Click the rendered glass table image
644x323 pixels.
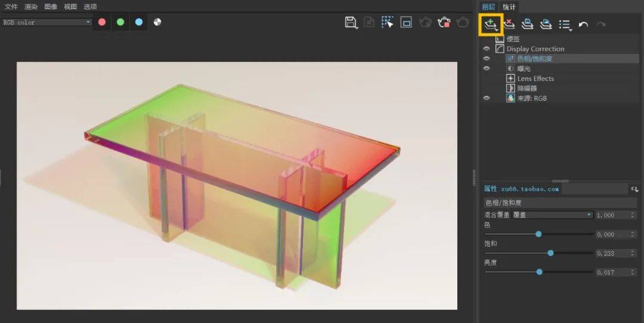[237, 185]
